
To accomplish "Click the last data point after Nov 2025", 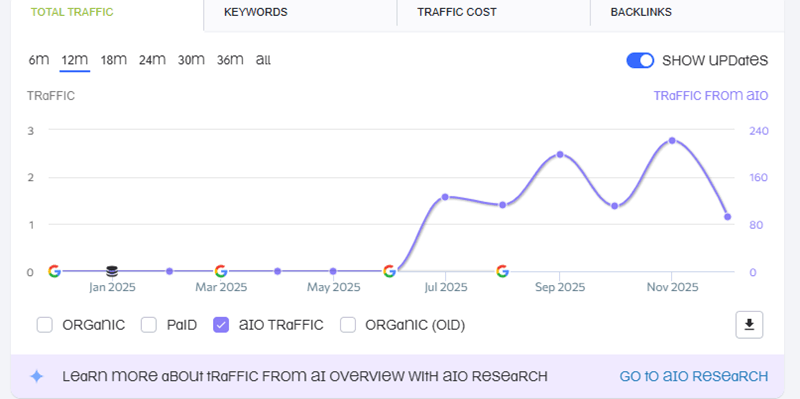I will click(x=728, y=217).
